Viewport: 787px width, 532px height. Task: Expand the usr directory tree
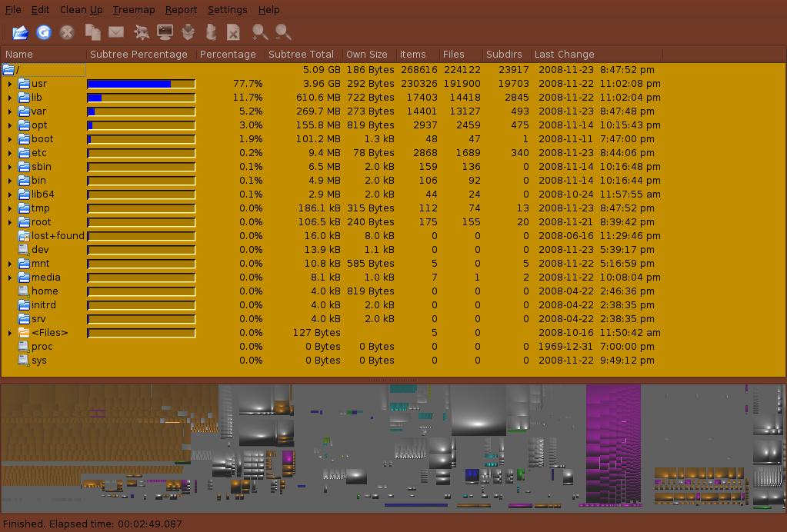click(10, 84)
